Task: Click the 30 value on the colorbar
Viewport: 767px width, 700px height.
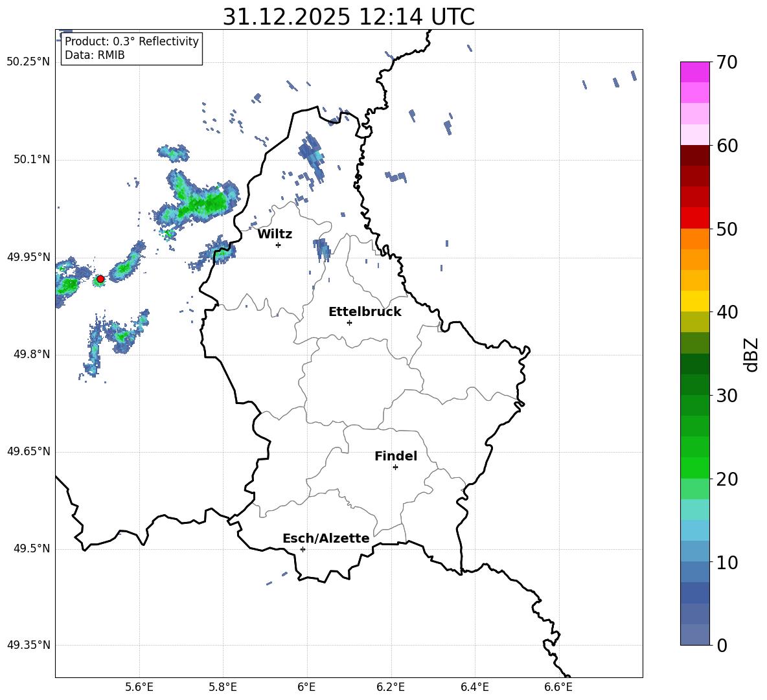Action: (x=727, y=396)
